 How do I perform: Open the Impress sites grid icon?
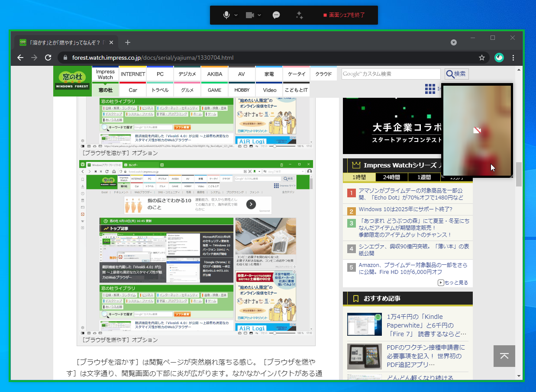pos(430,89)
